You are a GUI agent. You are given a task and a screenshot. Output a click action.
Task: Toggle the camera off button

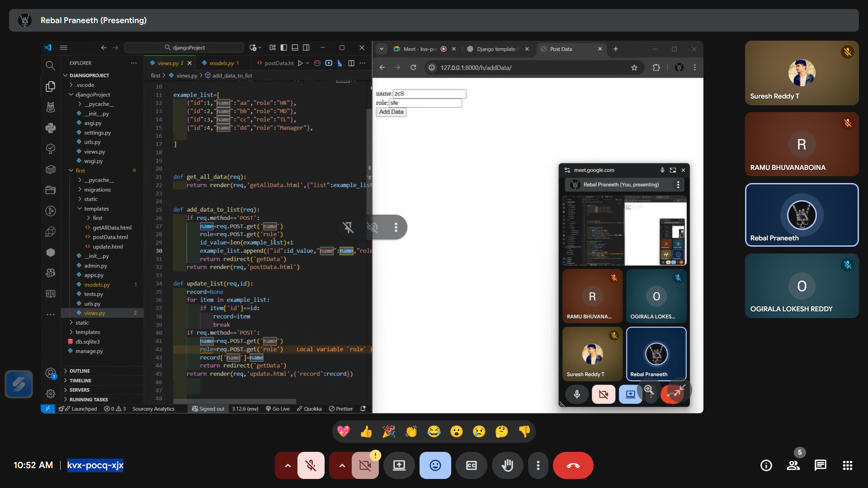(365, 465)
